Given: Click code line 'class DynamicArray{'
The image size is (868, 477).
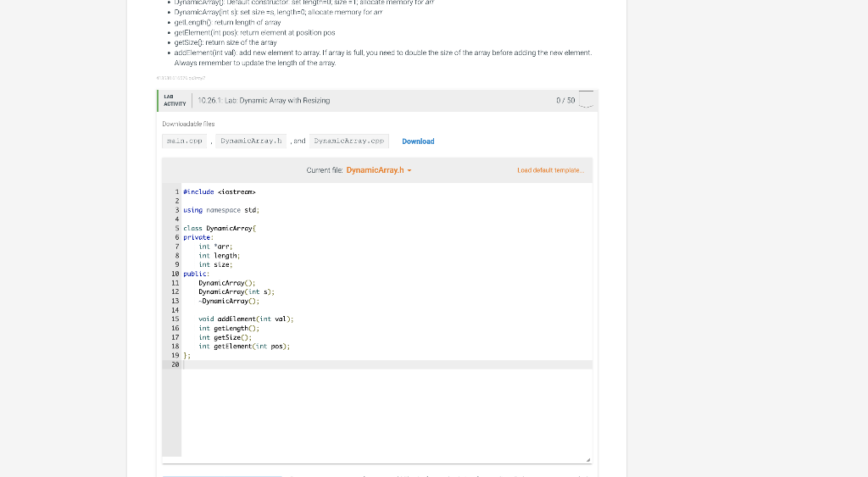Looking at the screenshot, I should (x=220, y=229).
